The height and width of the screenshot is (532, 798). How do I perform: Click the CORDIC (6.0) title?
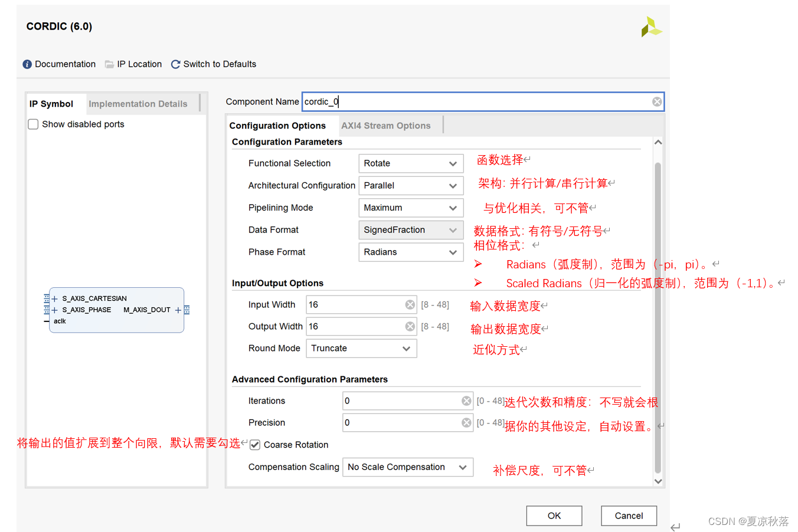[x=59, y=27]
